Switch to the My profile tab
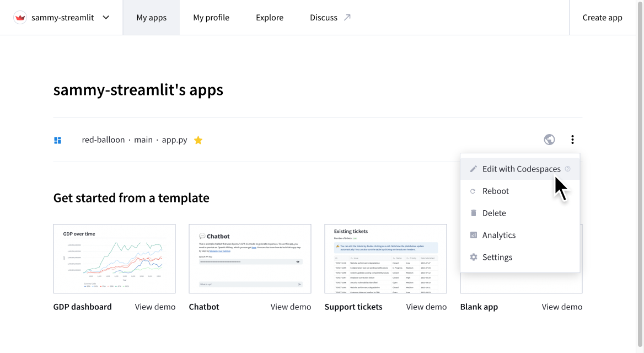The height and width of the screenshot is (353, 644). [211, 17]
